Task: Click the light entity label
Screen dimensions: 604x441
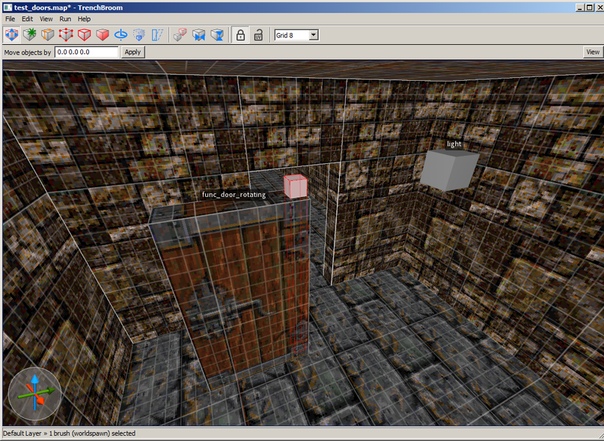Action: tap(454, 144)
